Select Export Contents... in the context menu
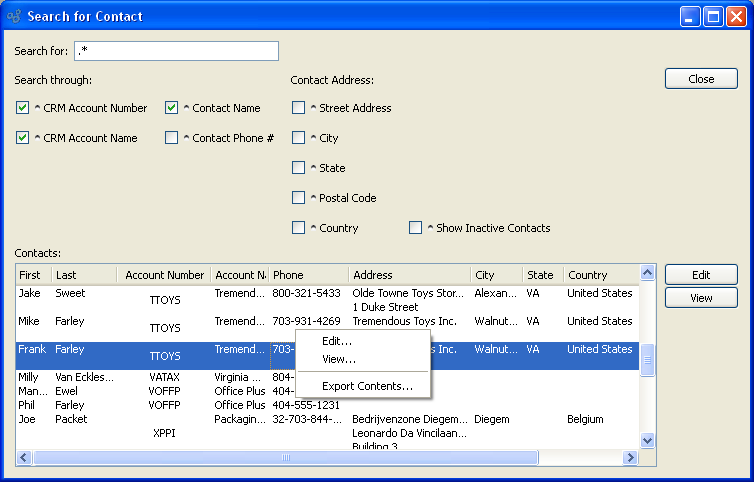 pos(367,386)
